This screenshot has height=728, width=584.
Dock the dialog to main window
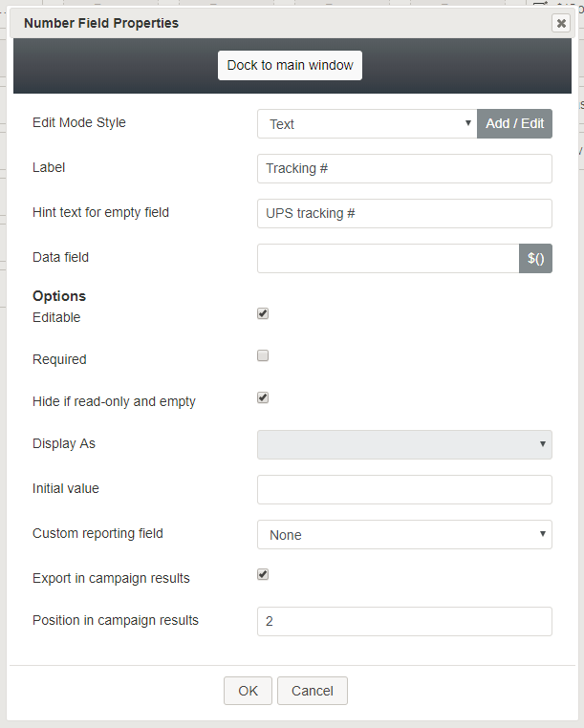[290, 66]
